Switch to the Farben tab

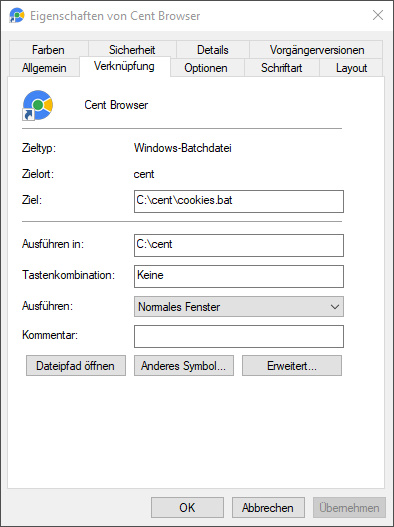coord(48,50)
